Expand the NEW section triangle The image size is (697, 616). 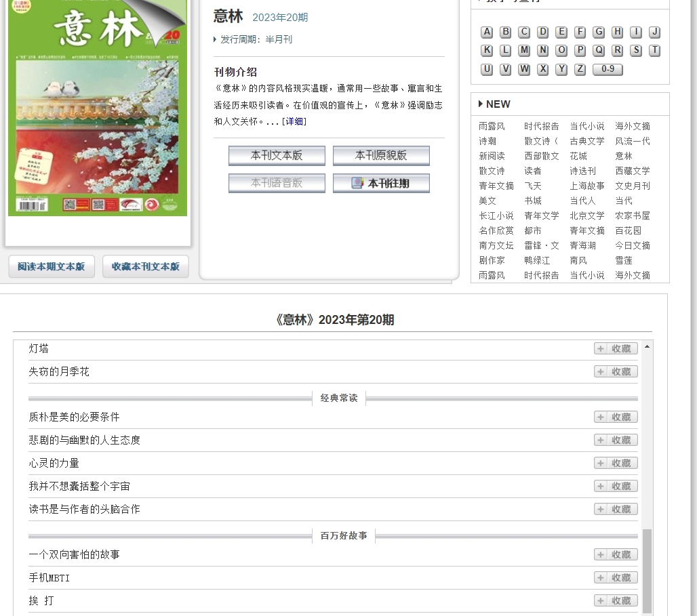[x=481, y=104]
